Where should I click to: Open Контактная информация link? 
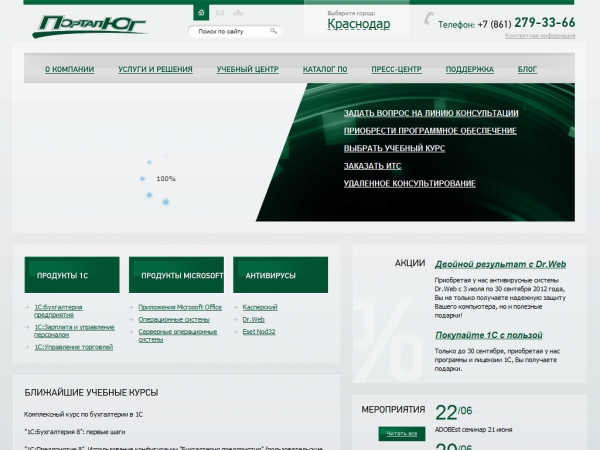coord(540,36)
